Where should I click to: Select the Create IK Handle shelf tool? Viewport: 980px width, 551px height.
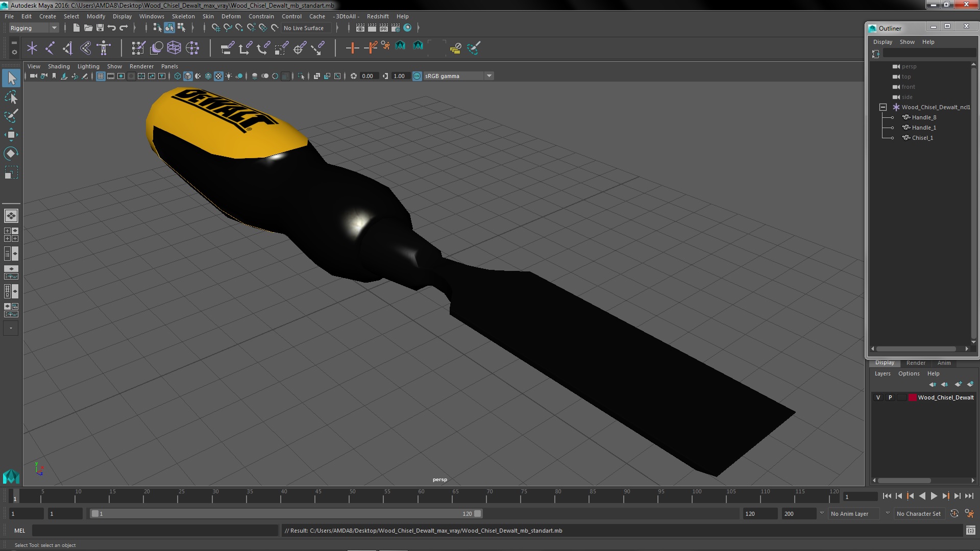[x=68, y=48]
